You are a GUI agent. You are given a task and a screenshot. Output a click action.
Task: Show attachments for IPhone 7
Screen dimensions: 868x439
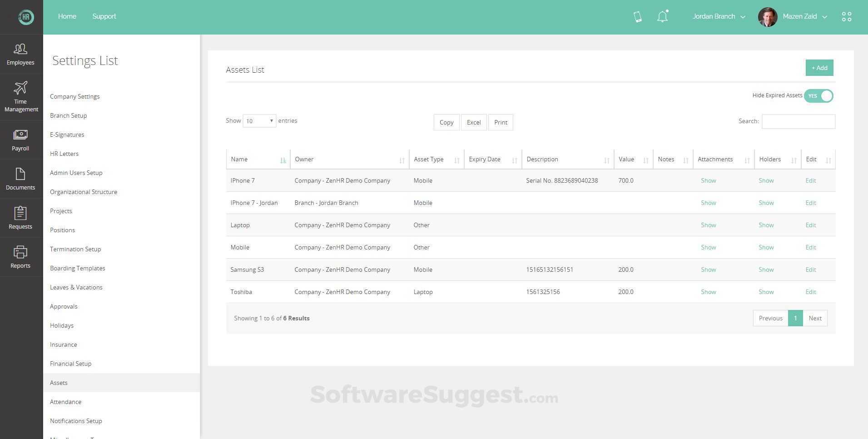coord(708,180)
